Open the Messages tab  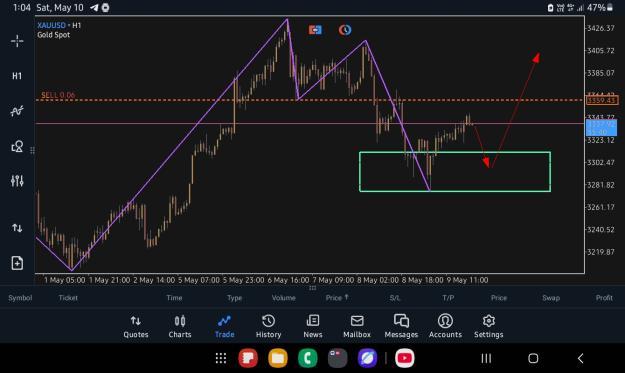click(x=401, y=326)
